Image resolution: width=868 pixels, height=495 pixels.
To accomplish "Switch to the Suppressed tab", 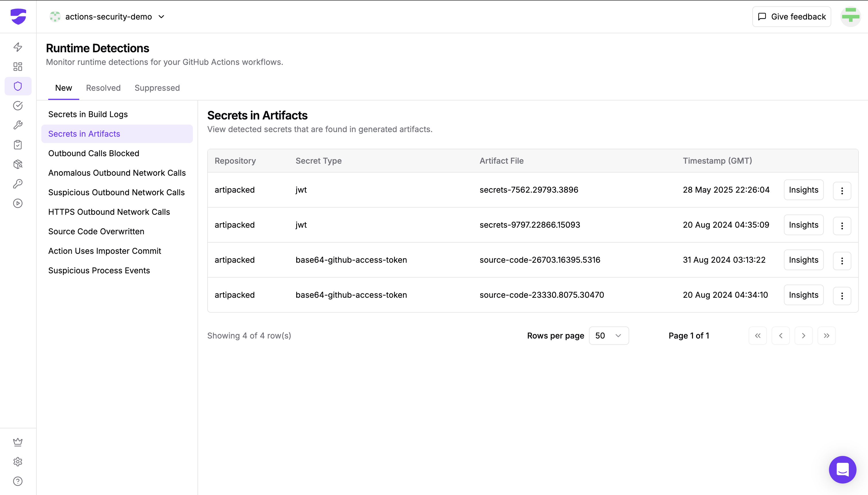I will click(157, 88).
